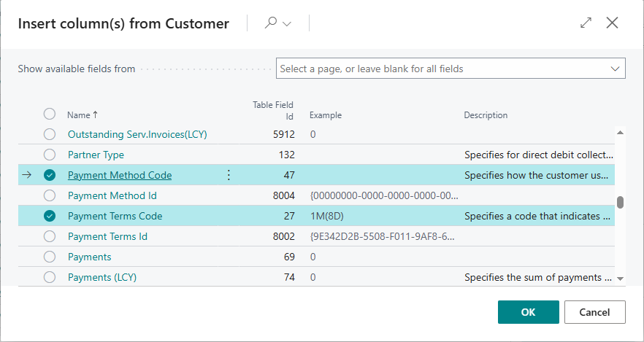Screen dimensions: 644x342
Task: Click the search magnifier icon
Action: point(270,23)
